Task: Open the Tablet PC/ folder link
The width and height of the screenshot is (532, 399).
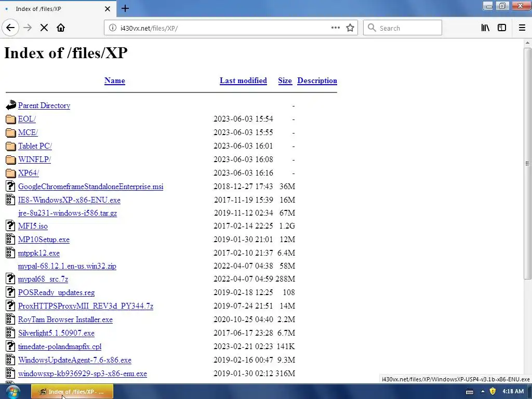Action: [x=35, y=146]
